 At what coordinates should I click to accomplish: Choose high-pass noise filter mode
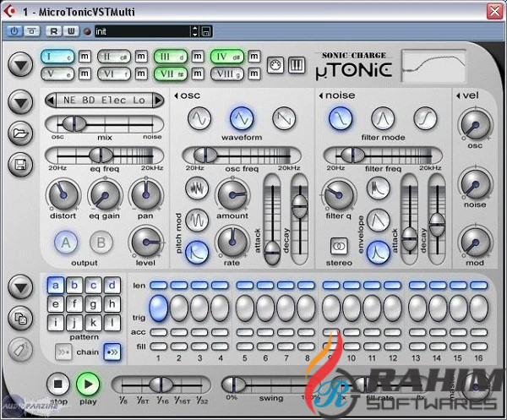click(x=425, y=118)
